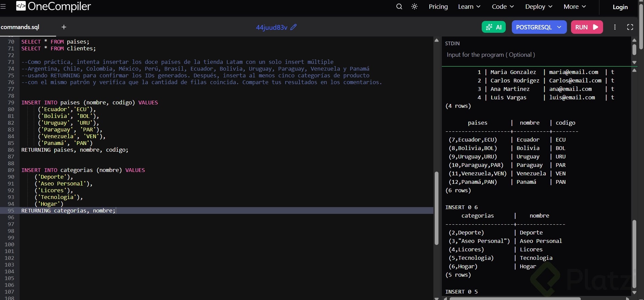Go to the Pricing page

pos(438,7)
